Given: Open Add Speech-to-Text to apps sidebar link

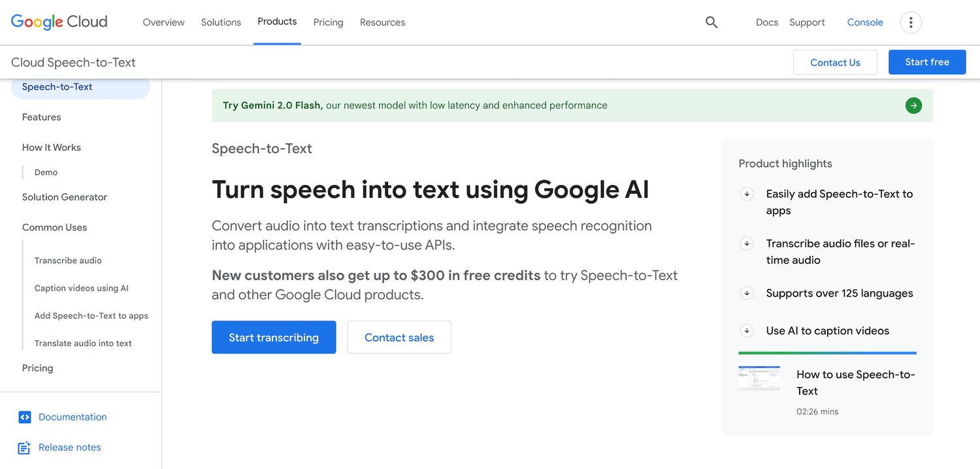Looking at the screenshot, I should 91,315.
